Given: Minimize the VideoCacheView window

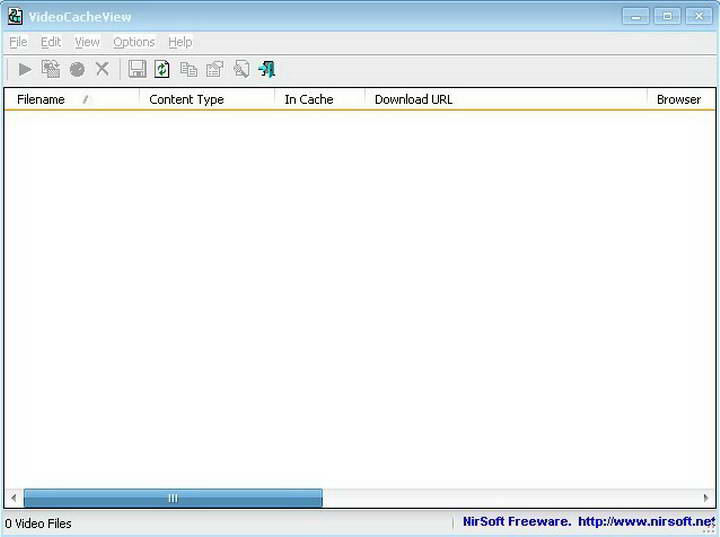Looking at the screenshot, I should (x=636, y=17).
